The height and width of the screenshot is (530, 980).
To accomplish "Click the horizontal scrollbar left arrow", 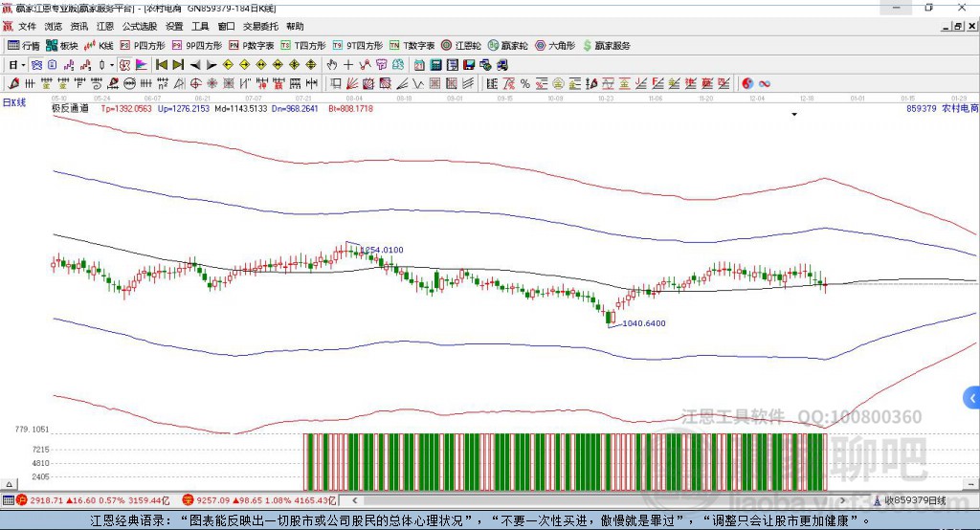I will tap(355, 500).
